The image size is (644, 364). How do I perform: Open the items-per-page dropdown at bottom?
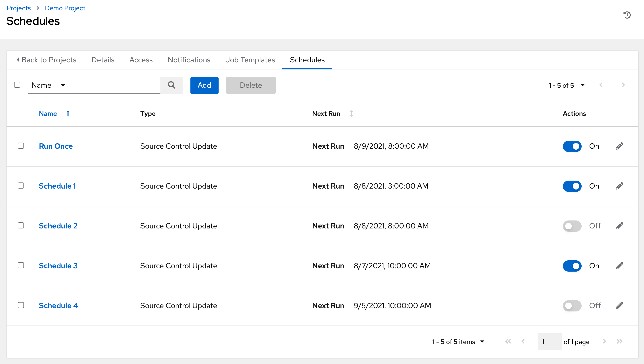point(482,341)
